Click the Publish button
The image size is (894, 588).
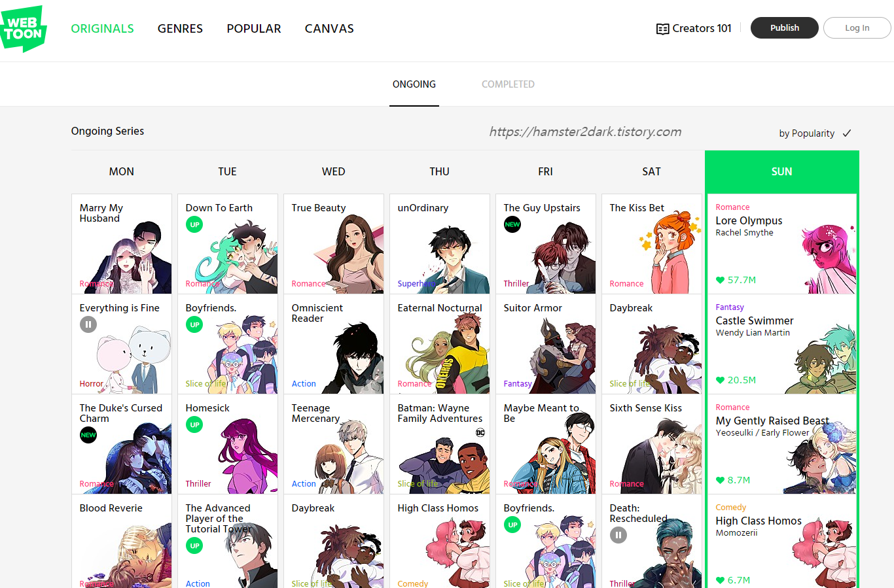click(x=785, y=28)
